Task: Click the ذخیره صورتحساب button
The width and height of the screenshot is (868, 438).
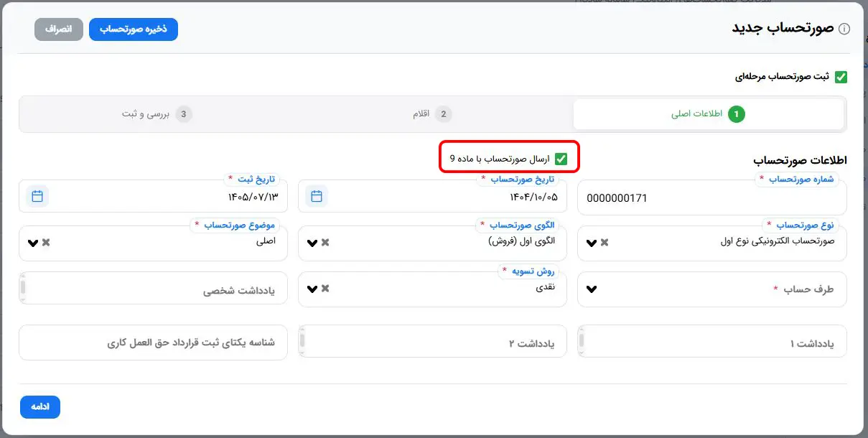Action: point(134,29)
